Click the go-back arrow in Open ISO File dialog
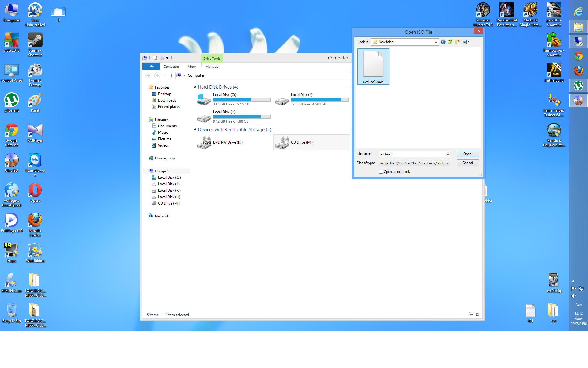 [443, 42]
